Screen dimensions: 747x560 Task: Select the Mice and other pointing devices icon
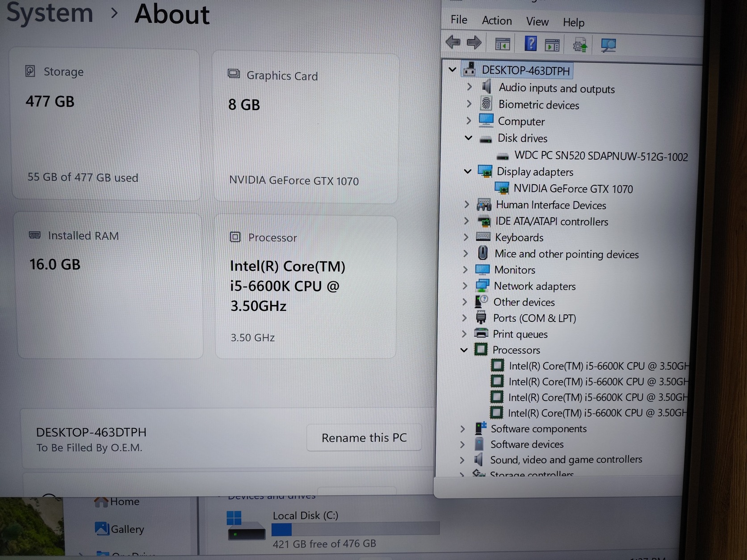483,253
